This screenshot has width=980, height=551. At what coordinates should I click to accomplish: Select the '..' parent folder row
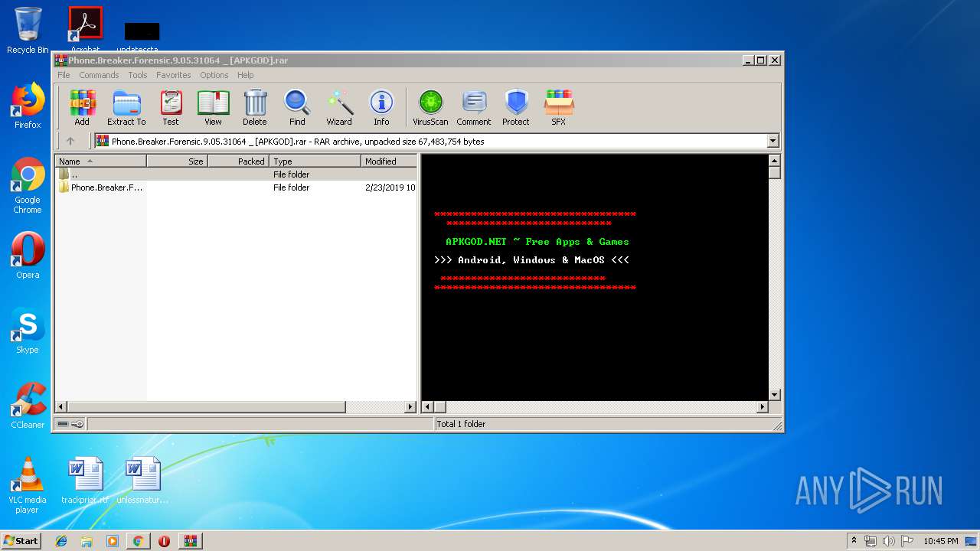236,174
